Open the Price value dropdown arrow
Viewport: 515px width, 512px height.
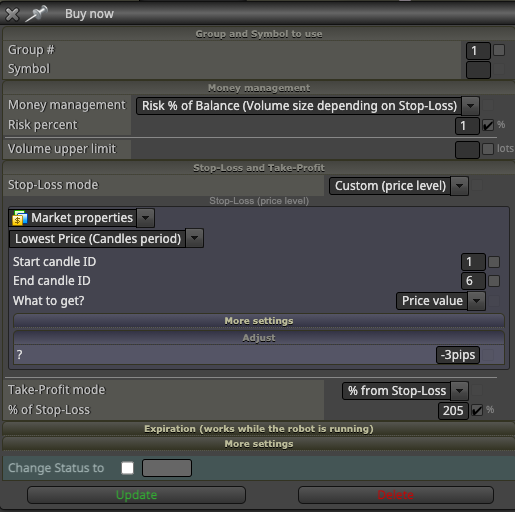477,301
